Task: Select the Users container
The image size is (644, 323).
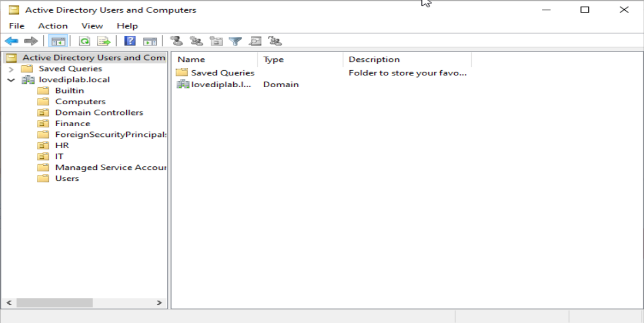Action: click(67, 178)
